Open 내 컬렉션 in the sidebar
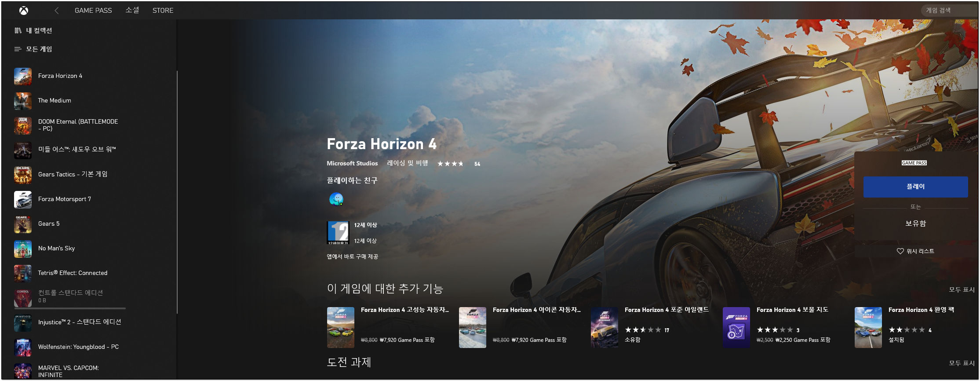This screenshot has height=381, width=980. tap(39, 30)
